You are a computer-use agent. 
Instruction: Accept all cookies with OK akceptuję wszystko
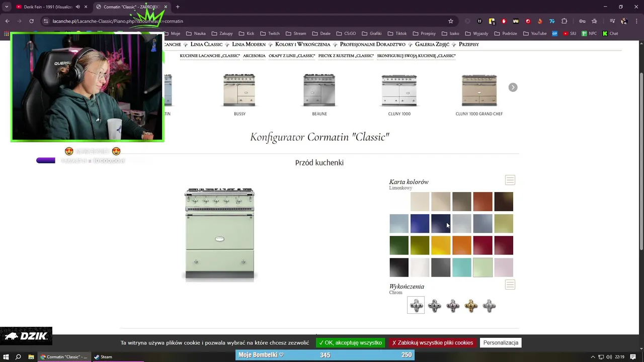351,343
